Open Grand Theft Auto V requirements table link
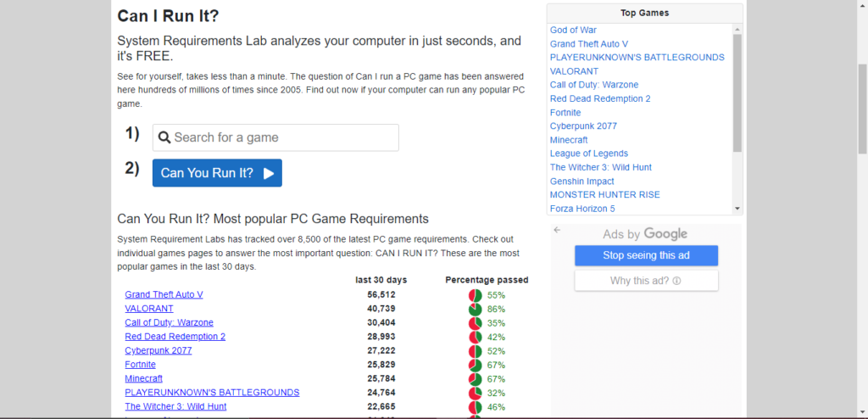The image size is (868, 419). 164,294
